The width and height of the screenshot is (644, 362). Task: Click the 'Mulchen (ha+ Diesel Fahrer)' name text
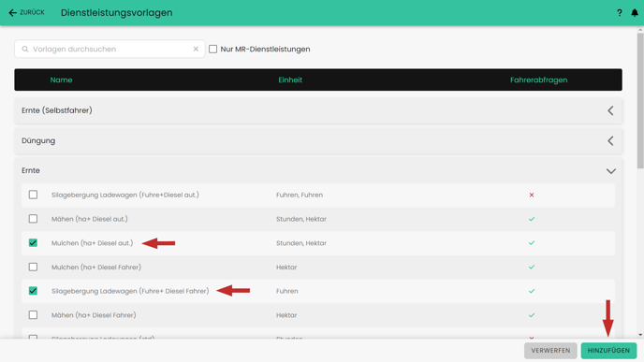pyautogui.click(x=96, y=268)
